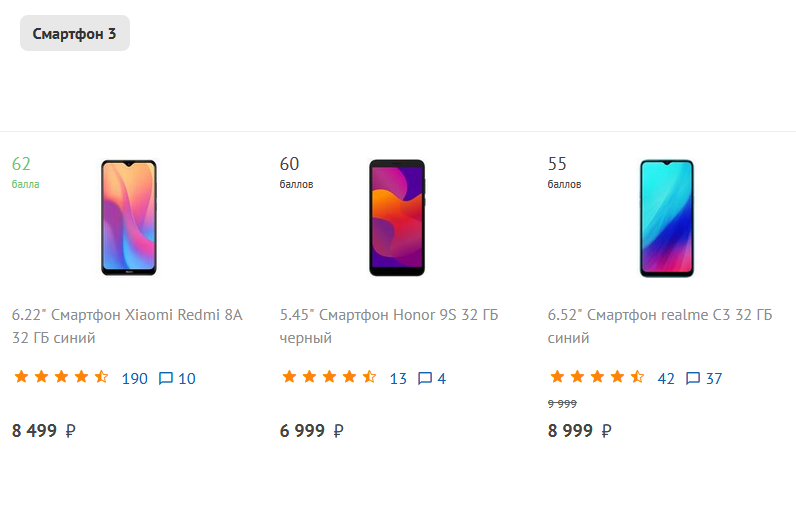
Task: Open Xiaomi Redmi 8A 32 ГБ синий title
Action: 127,326
